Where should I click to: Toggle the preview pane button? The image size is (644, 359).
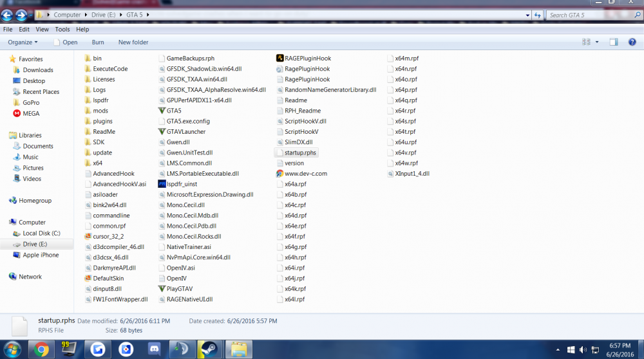click(x=614, y=42)
